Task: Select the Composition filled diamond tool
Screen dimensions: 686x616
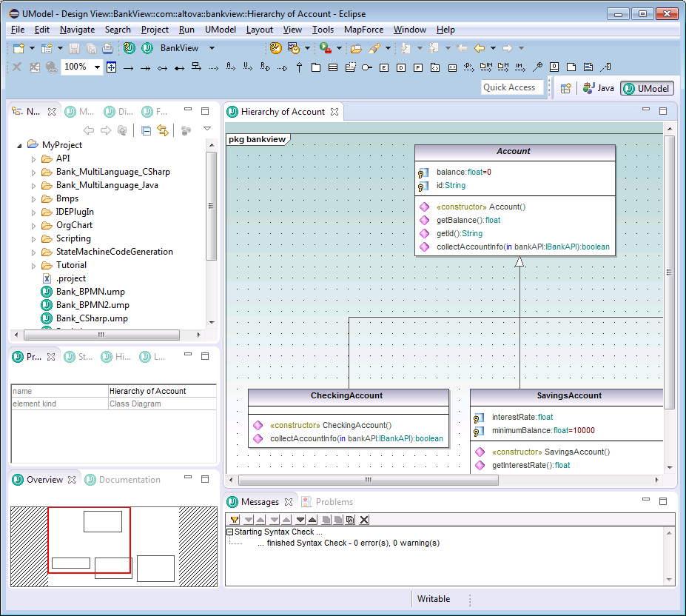Action: (179, 67)
